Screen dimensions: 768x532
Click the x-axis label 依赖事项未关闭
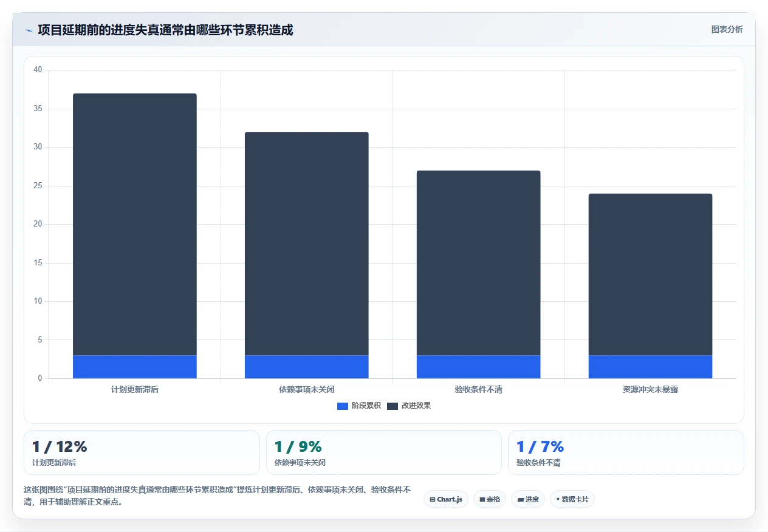point(307,389)
